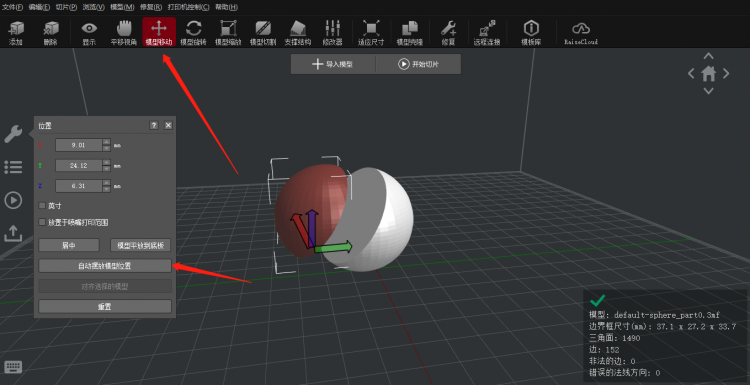Reset view with the home icon
The width and height of the screenshot is (750, 385).
point(708,73)
